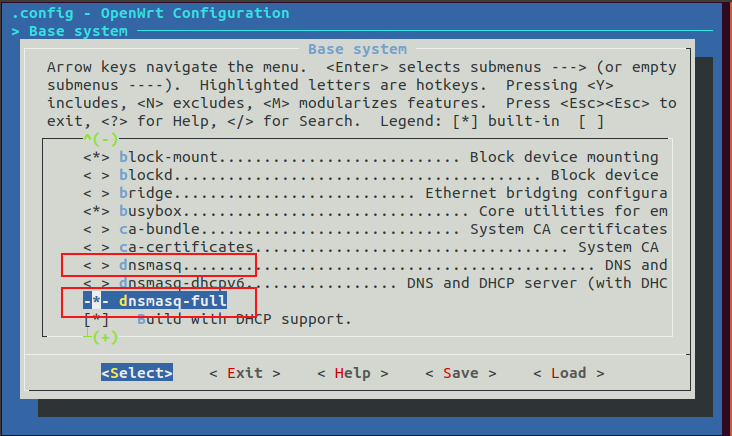
Task: Toggle the ca-certificates selection marker
Action: click(x=96, y=247)
